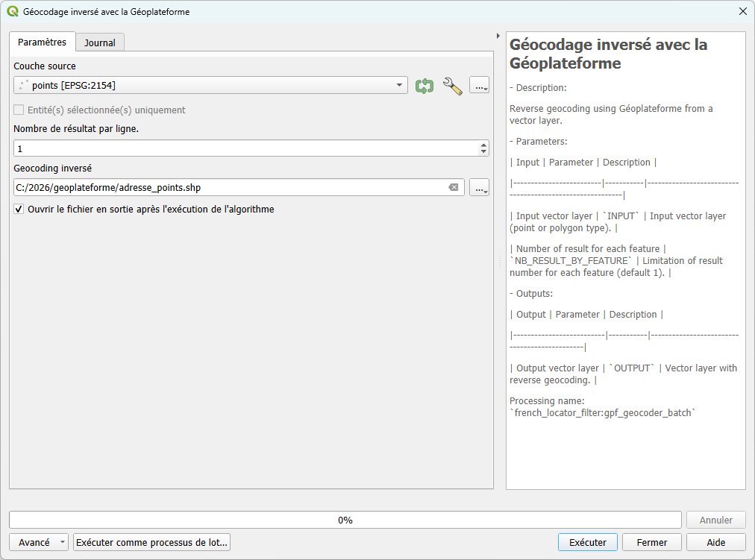Close the Géocodage inversé dialog window
Image resolution: width=755 pixels, height=560 pixels.
pyautogui.click(x=742, y=12)
